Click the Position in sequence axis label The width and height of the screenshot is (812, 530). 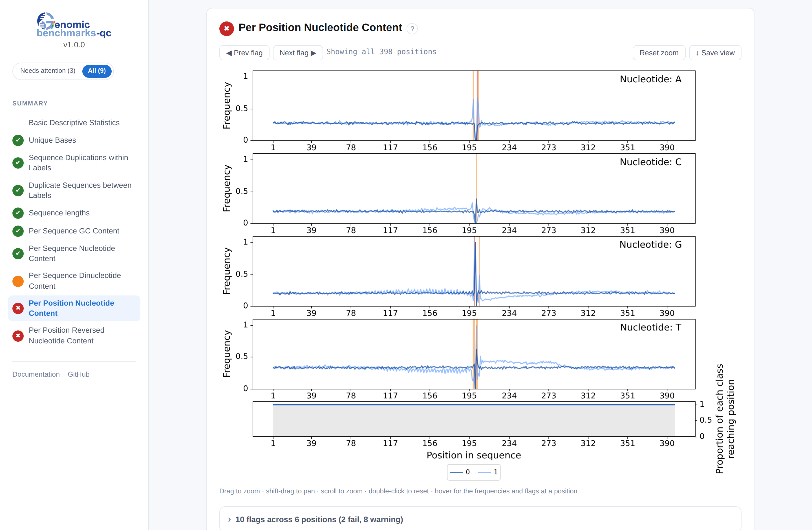474,455
